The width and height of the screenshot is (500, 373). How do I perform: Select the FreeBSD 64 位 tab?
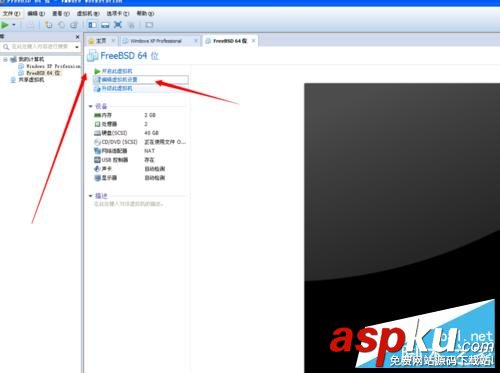pyautogui.click(x=230, y=41)
